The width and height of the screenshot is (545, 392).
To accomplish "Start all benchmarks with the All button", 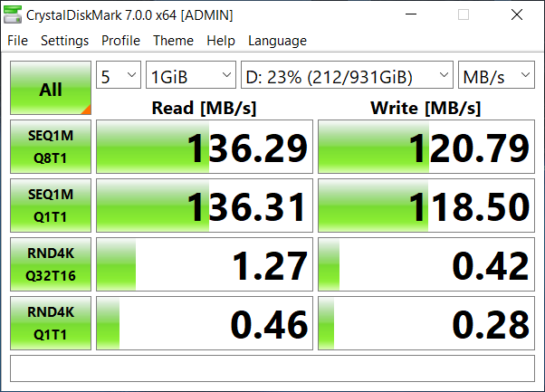I will point(51,88).
